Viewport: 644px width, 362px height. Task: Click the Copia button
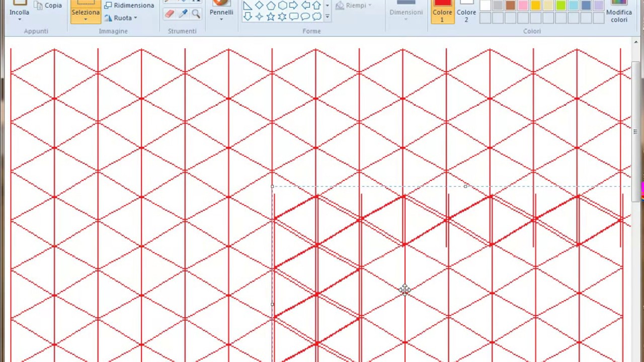tap(48, 6)
